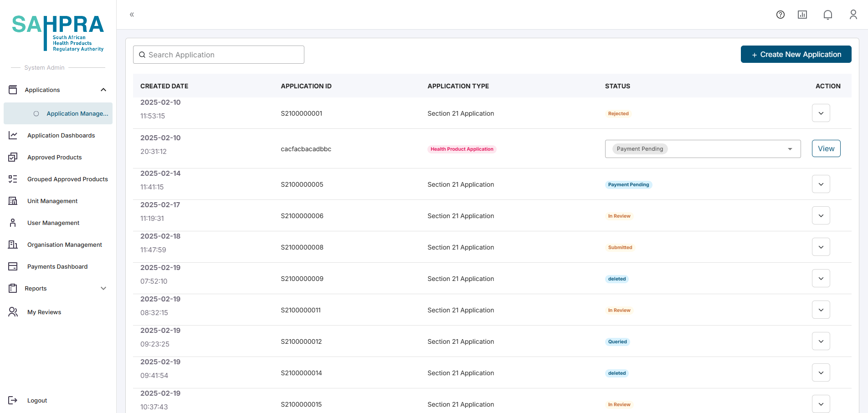
Task: Expand action dropdown for S2100000015
Action: 821,404
